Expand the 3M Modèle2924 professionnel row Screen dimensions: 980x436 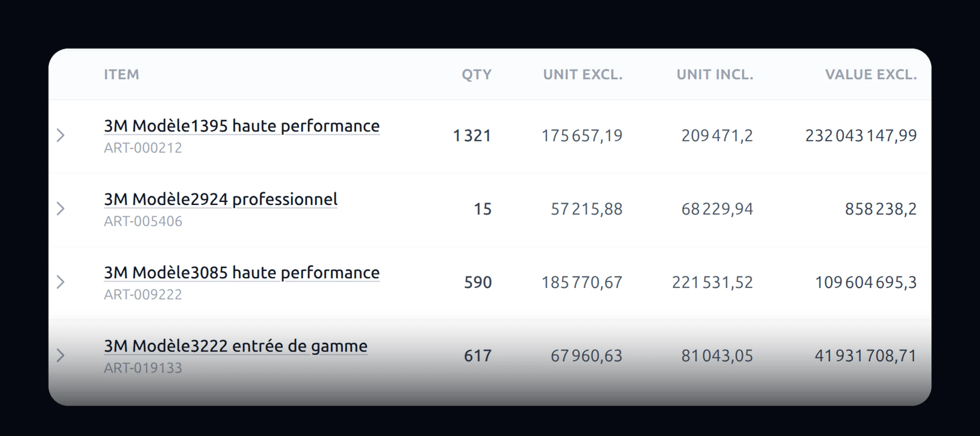click(x=60, y=209)
